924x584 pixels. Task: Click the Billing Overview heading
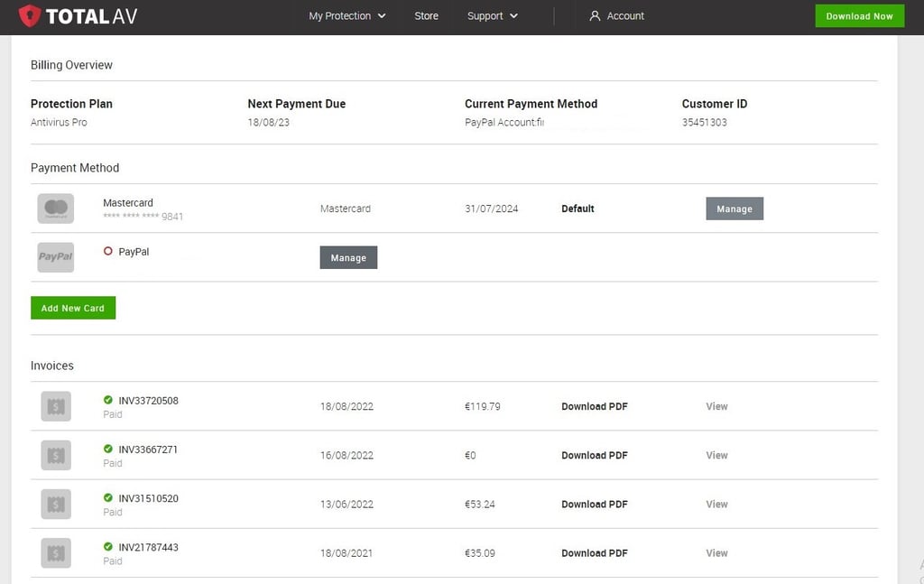coord(71,65)
